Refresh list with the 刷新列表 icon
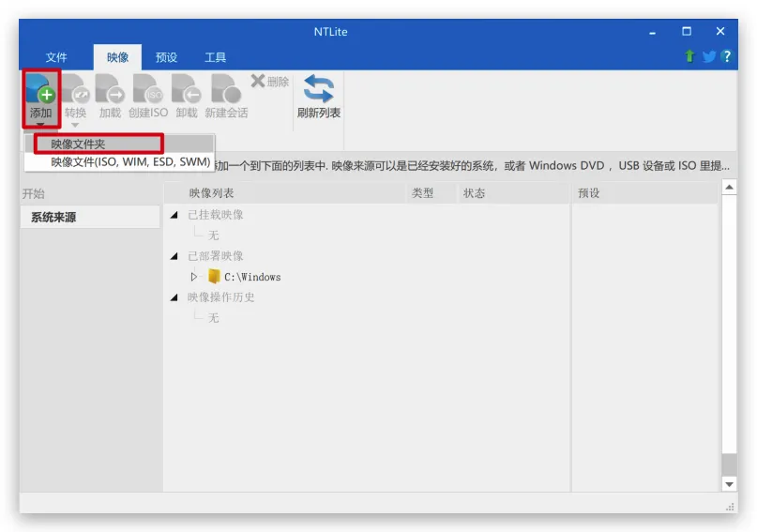 [x=319, y=89]
